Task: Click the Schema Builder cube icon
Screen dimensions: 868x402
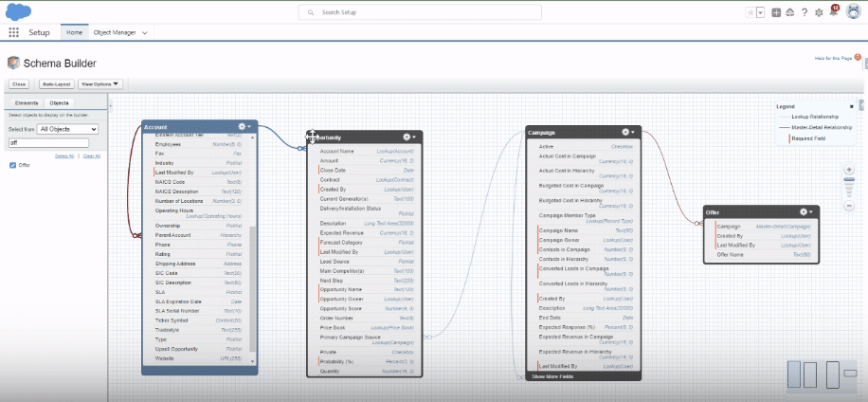Action: click(13, 64)
